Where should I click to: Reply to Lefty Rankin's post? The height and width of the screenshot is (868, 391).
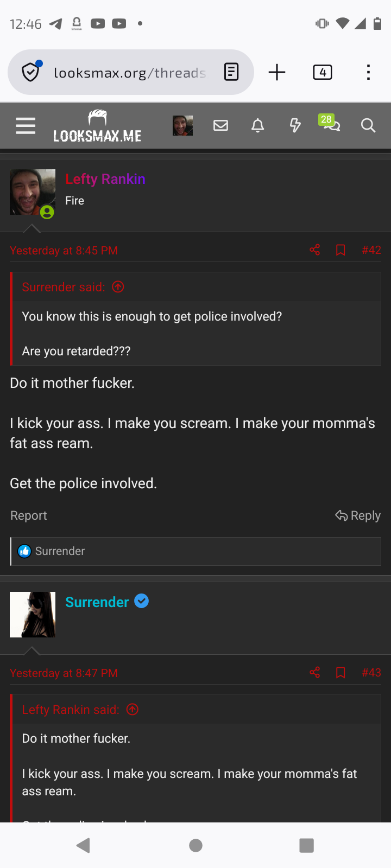tap(357, 515)
